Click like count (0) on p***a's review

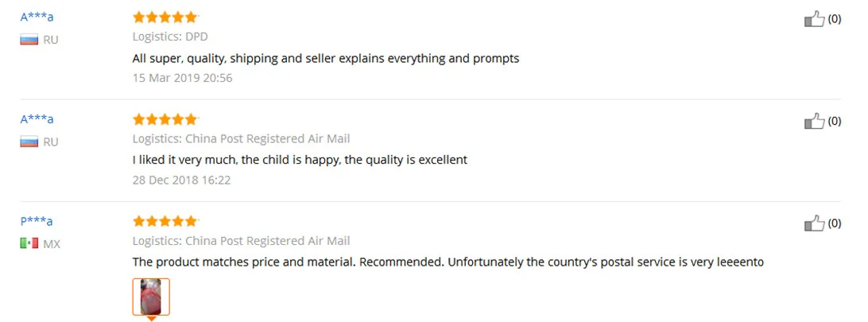pyautogui.click(x=835, y=223)
